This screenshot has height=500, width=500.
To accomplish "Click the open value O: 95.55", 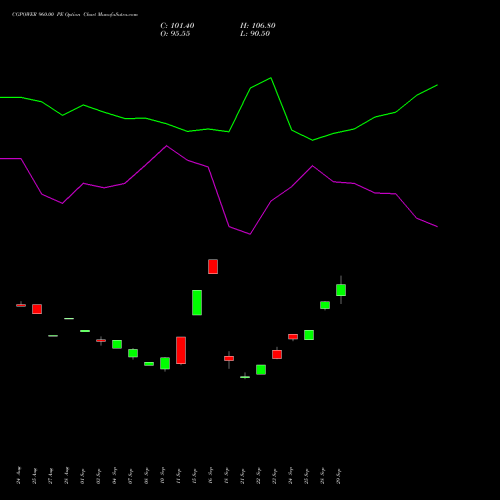I will tap(175, 34).
